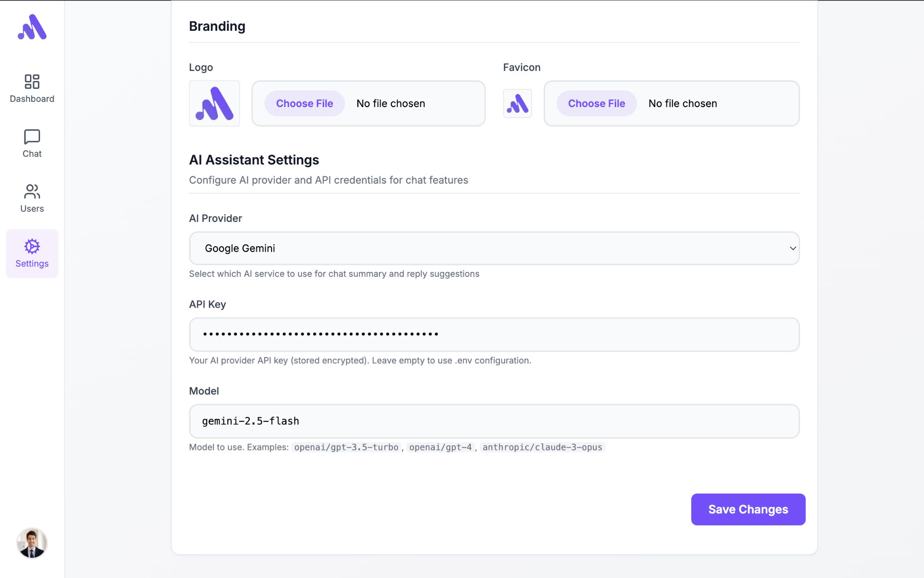The height and width of the screenshot is (578, 924).
Task: Click the Settings gear icon
Action: pyautogui.click(x=32, y=246)
